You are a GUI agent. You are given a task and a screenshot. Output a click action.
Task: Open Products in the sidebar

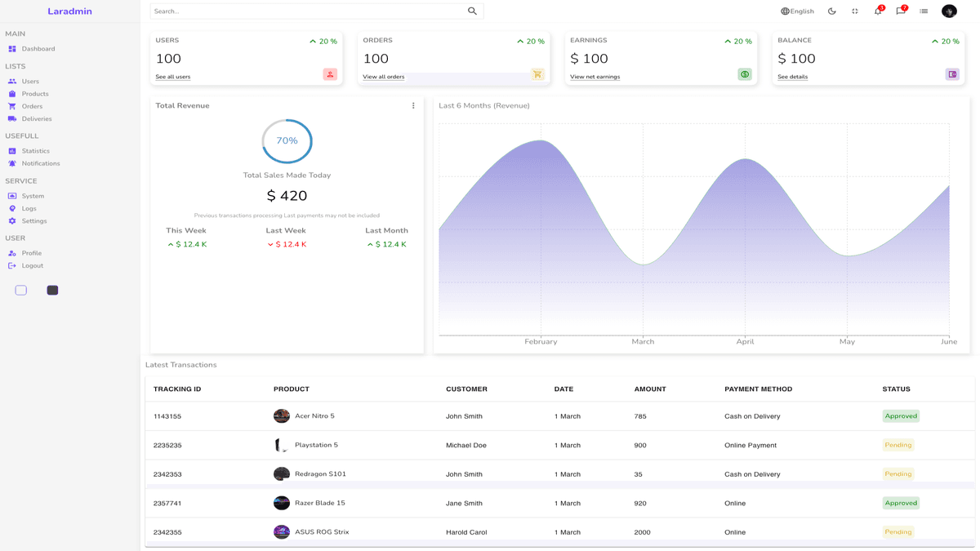pos(35,94)
